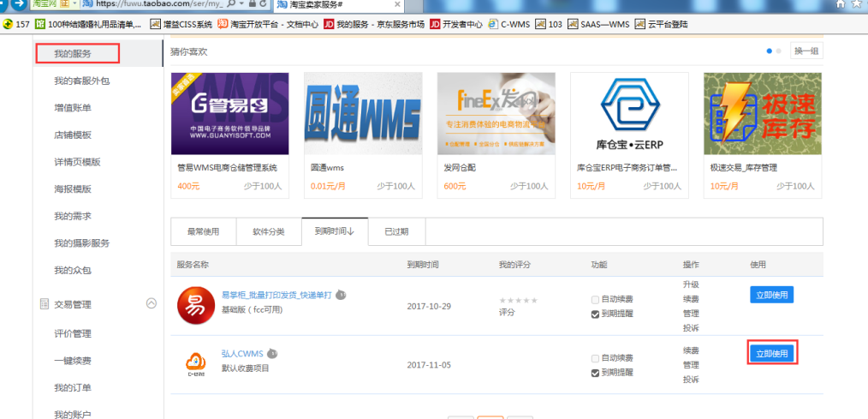Open the address bar dropdown arrow
The height and width of the screenshot is (419, 868).
tap(241, 4)
